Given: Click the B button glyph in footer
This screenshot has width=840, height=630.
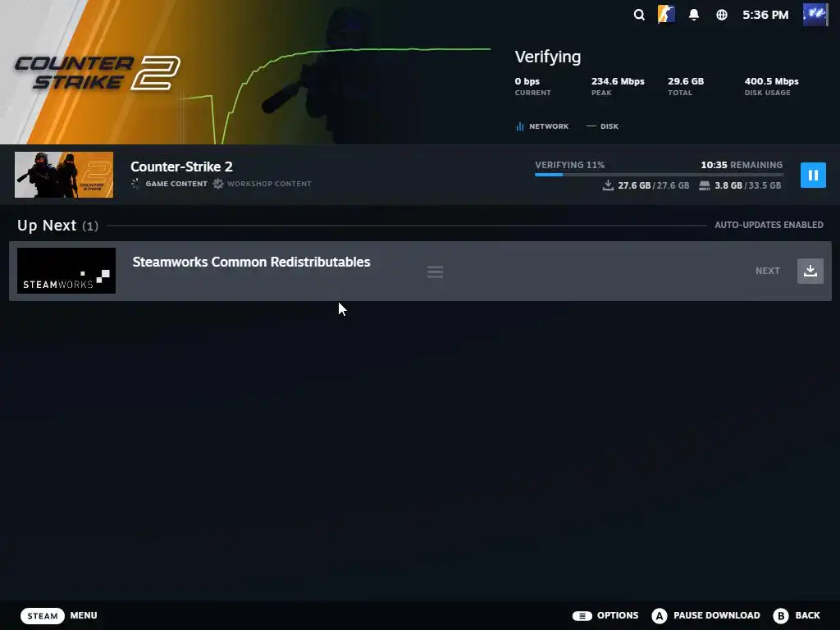Looking at the screenshot, I should [781, 615].
